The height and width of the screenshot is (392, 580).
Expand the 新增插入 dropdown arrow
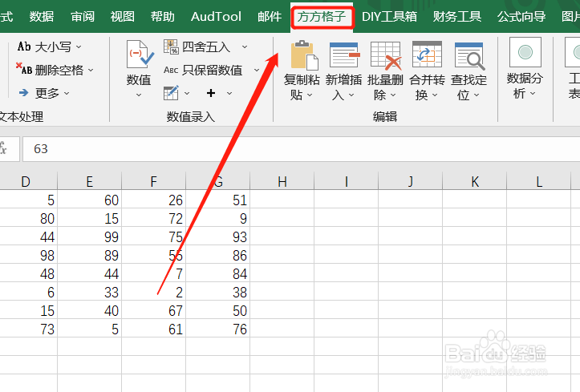[351, 95]
